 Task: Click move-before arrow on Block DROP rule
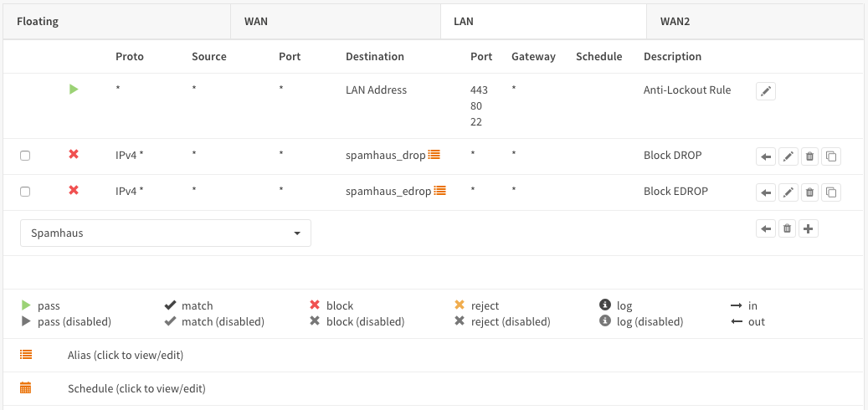pyautogui.click(x=765, y=156)
